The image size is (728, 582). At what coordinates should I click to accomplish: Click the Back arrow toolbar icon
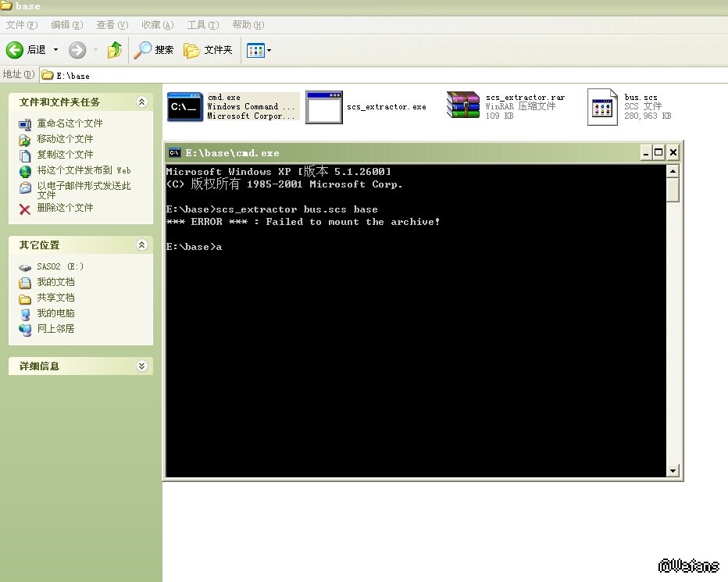click(x=15, y=50)
